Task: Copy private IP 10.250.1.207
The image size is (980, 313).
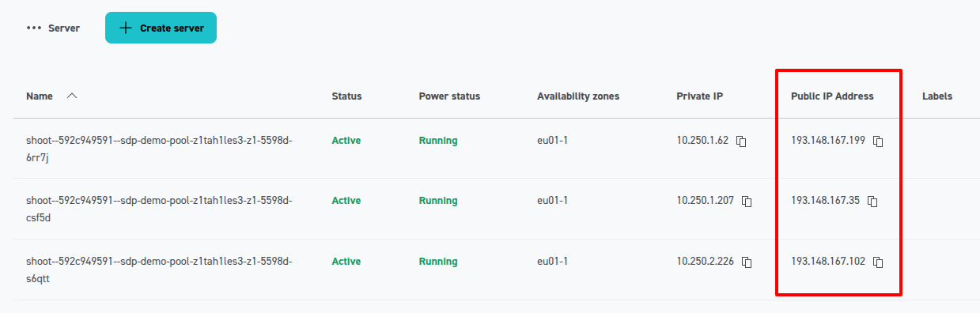Action: point(747,202)
